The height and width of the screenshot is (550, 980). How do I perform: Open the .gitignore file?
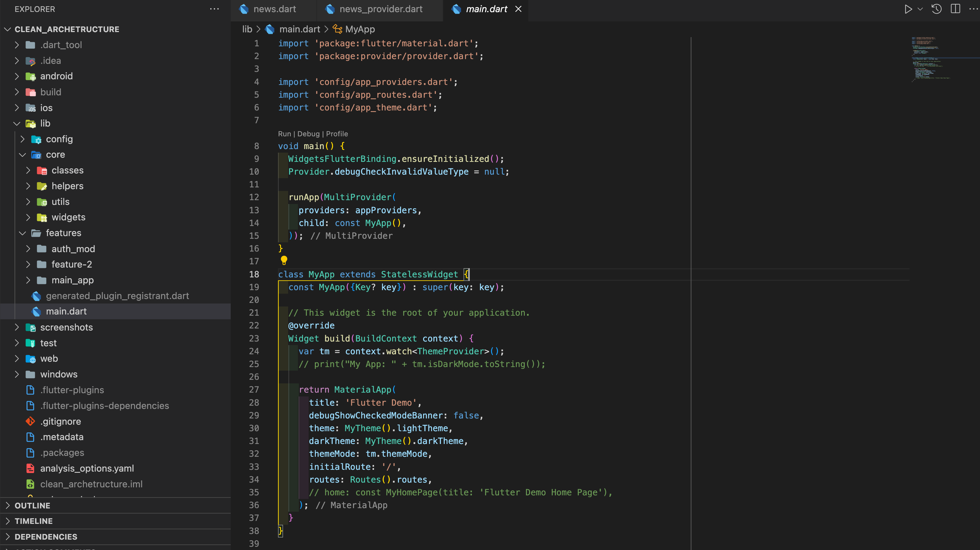click(60, 421)
